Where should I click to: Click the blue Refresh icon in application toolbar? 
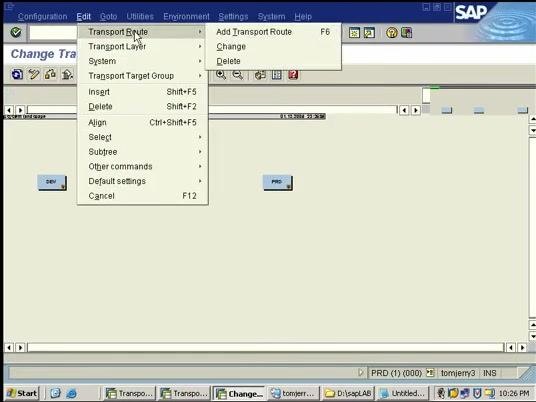17,74
